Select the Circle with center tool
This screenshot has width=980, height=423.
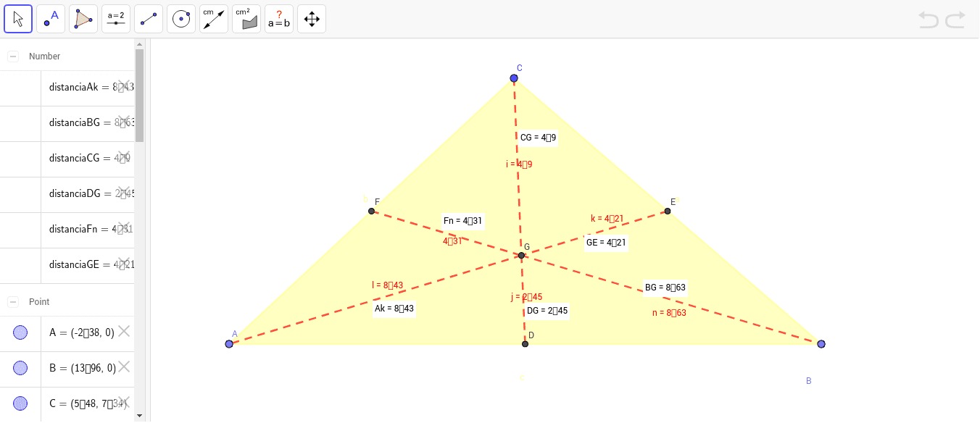(181, 19)
